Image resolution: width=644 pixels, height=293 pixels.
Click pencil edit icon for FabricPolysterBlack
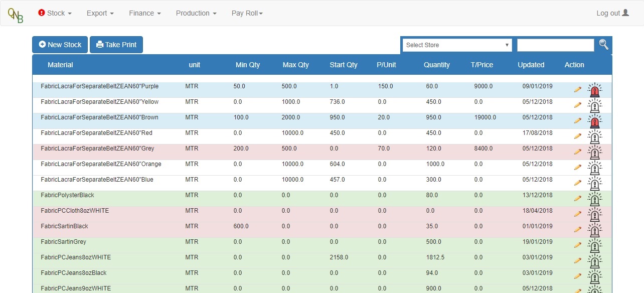click(577, 199)
